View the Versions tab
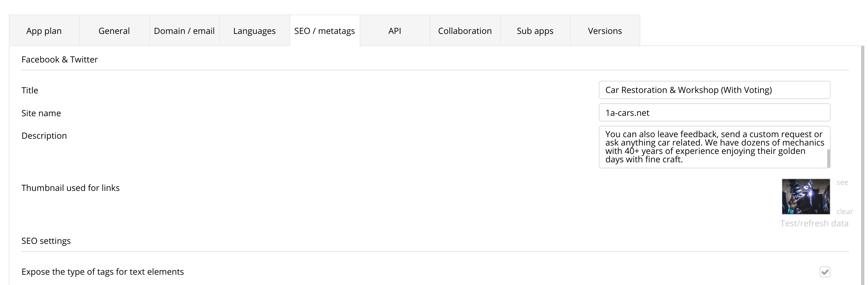The image size is (868, 285). click(605, 31)
